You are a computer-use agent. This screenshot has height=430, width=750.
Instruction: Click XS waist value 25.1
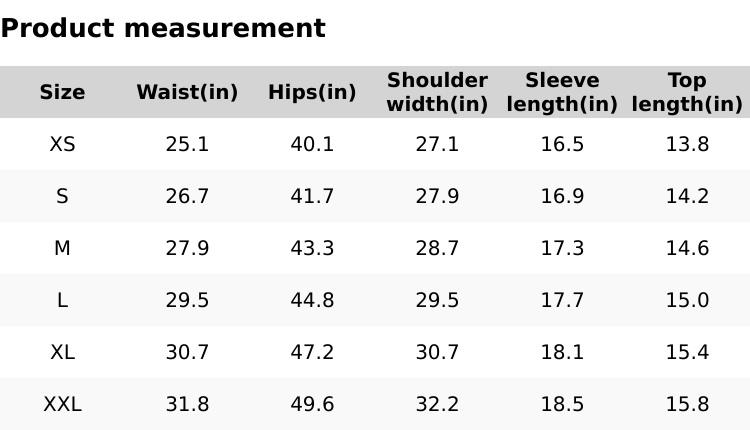point(187,144)
